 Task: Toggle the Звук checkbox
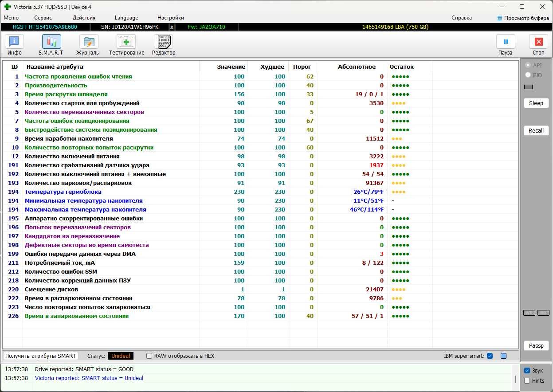tap(527, 371)
